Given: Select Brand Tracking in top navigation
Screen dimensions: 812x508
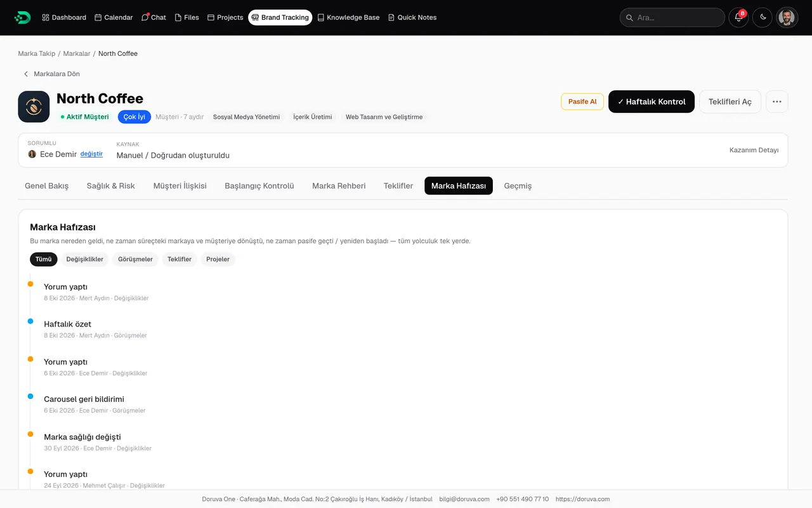Looking at the screenshot, I should pos(280,18).
